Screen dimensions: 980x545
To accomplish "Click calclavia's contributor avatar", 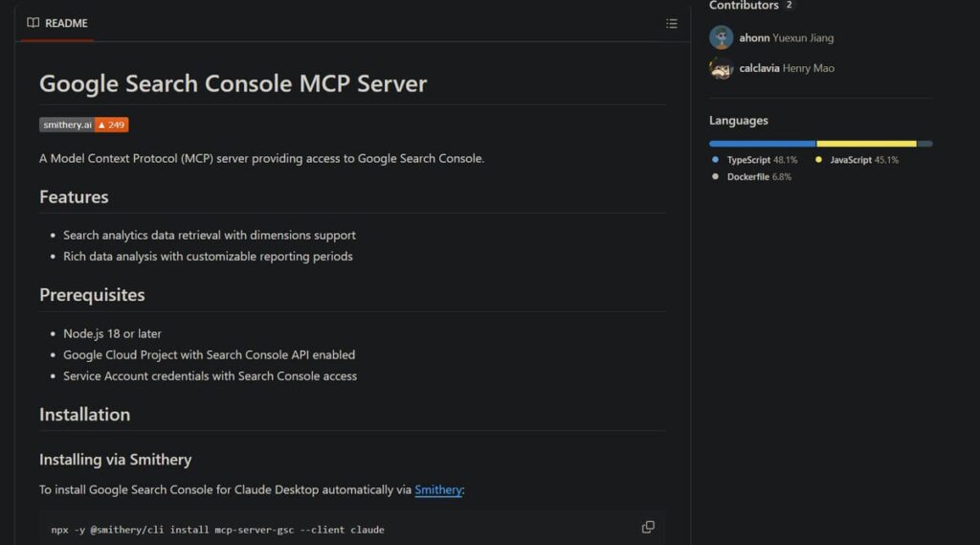I will coord(721,68).
